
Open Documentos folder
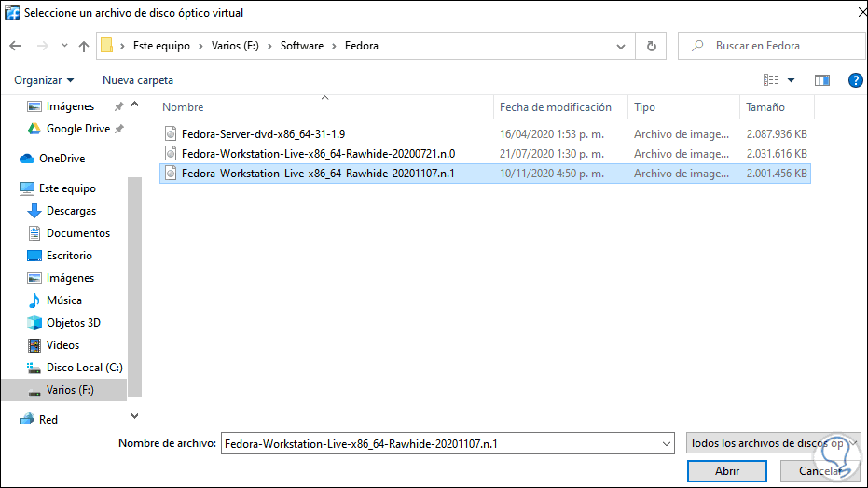pyautogui.click(x=78, y=233)
